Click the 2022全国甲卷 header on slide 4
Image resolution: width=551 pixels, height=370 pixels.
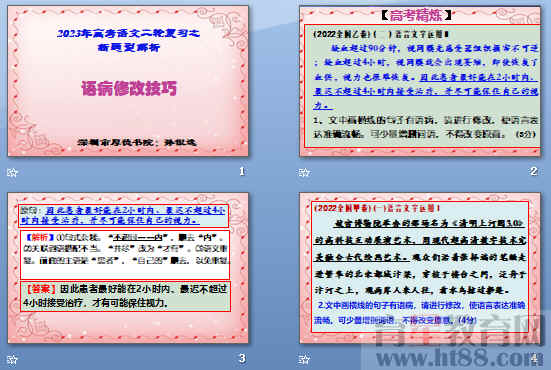(x=377, y=208)
